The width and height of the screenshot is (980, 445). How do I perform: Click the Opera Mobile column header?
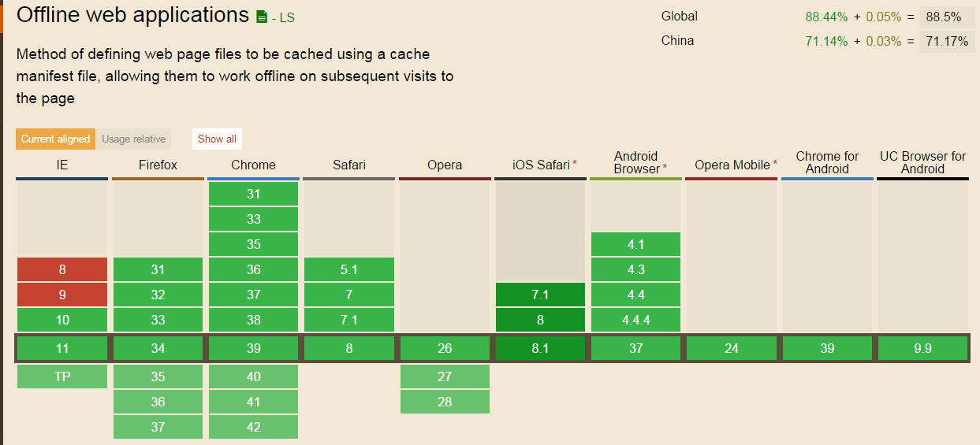732,165
